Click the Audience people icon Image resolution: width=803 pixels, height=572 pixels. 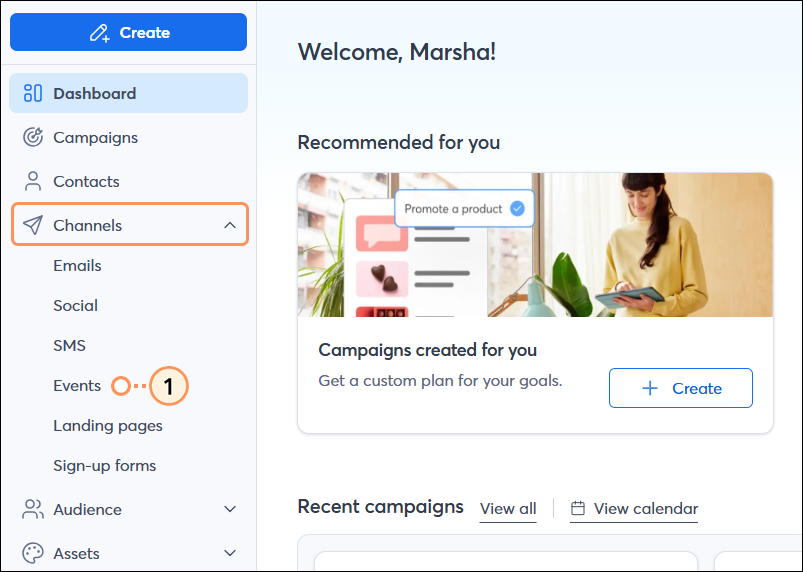point(33,510)
